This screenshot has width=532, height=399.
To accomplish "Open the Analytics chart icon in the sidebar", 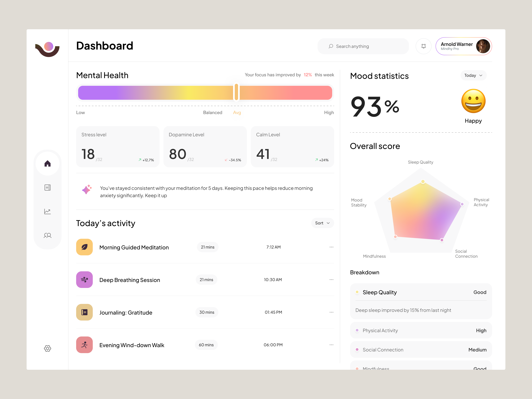I will pyautogui.click(x=47, y=211).
